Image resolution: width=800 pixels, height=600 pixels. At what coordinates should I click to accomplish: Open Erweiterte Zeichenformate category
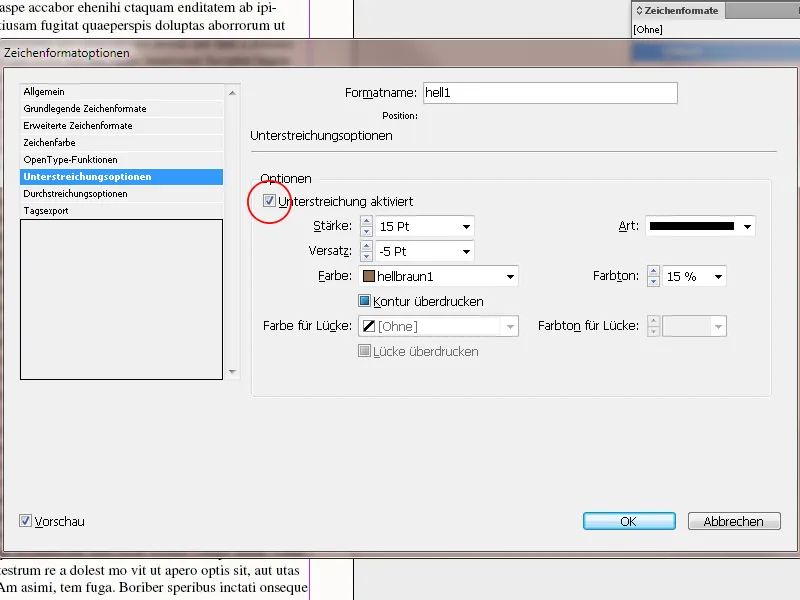121,126
